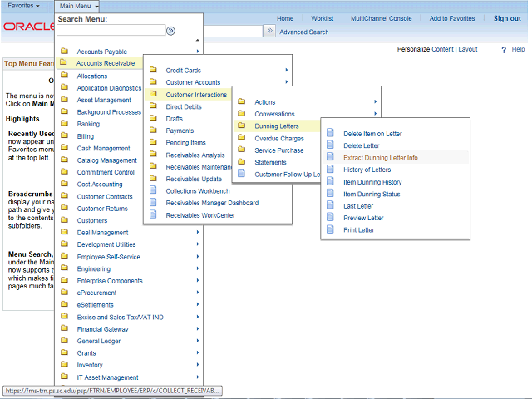Click the header search arrow button
This screenshot has height=399, width=532.
[x=269, y=31]
